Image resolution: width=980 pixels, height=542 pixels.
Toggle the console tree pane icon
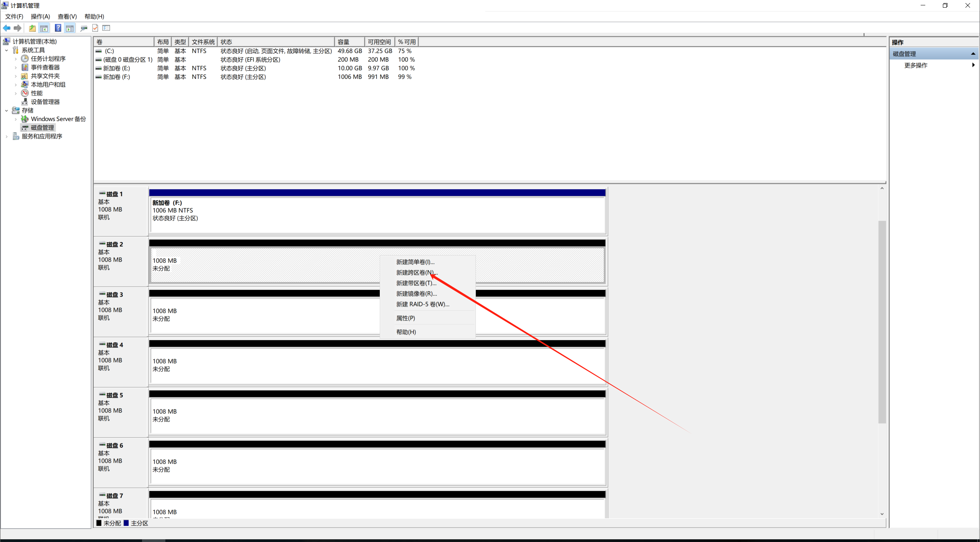[44, 28]
